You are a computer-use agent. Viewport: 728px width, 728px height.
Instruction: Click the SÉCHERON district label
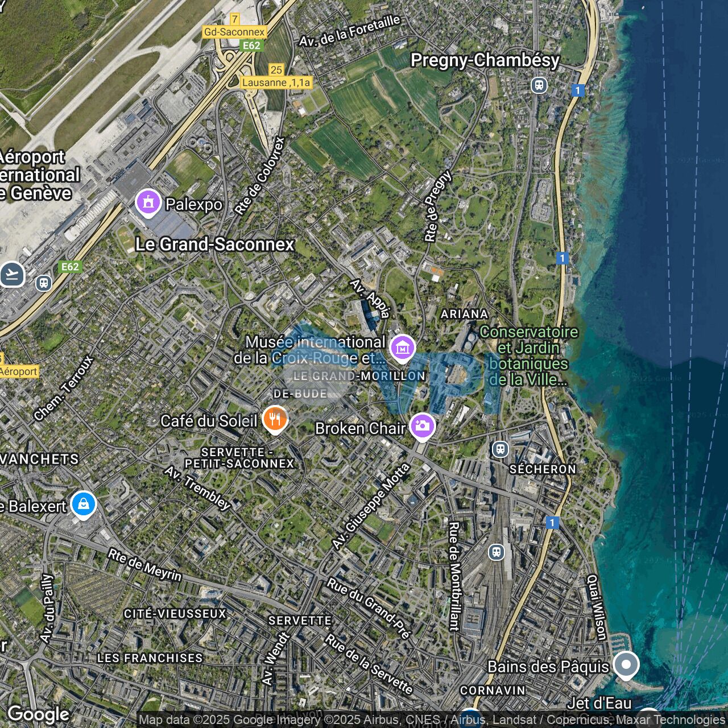pyautogui.click(x=543, y=469)
